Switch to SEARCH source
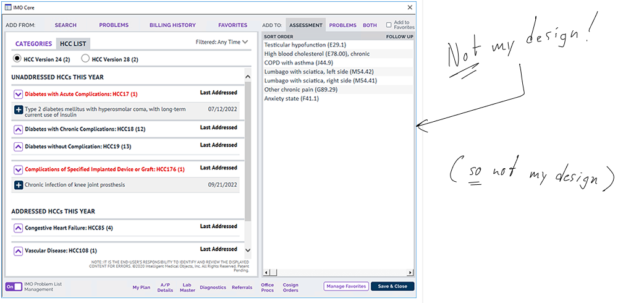This screenshot has width=644, height=303. [x=66, y=25]
